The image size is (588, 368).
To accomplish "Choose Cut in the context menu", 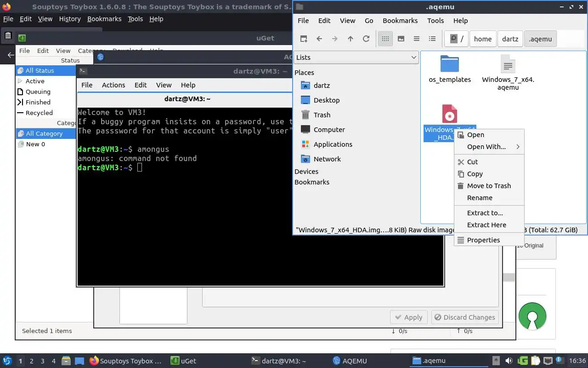I will (489, 162).
